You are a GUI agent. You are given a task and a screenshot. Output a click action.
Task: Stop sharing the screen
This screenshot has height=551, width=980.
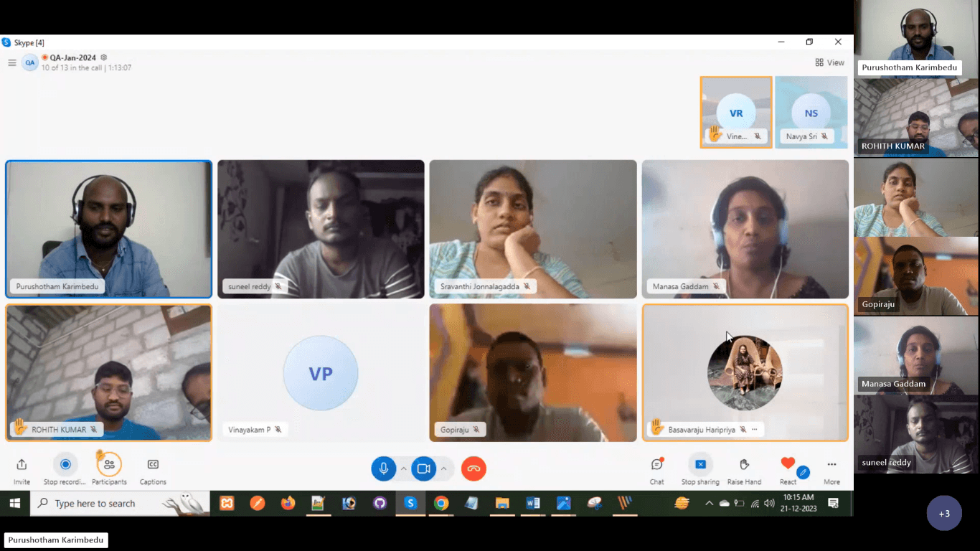(700, 464)
